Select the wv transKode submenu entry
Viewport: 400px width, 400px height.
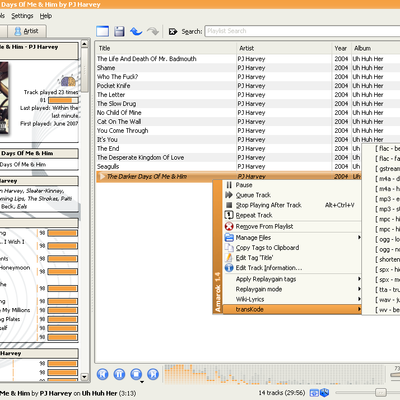[x=381, y=310]
